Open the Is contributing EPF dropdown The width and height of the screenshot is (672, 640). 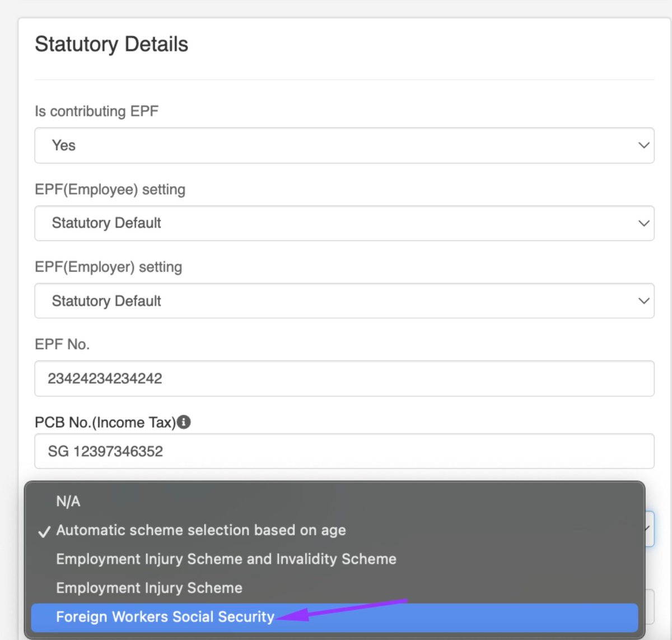(344, 145)
